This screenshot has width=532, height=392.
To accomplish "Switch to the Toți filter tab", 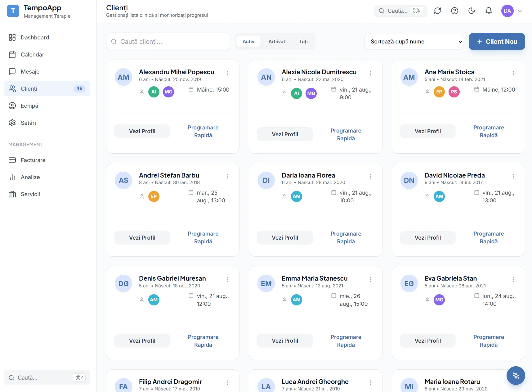I will [303, 42].
